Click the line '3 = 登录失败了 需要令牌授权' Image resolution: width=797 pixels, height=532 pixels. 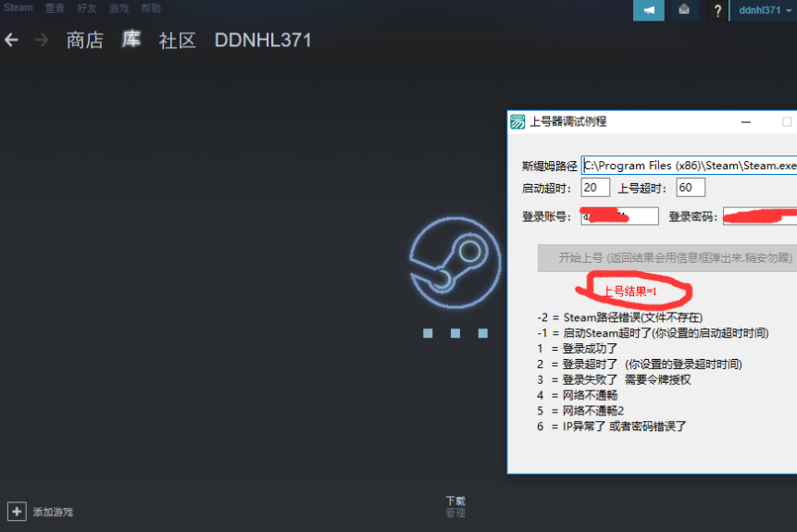(614, 379)
